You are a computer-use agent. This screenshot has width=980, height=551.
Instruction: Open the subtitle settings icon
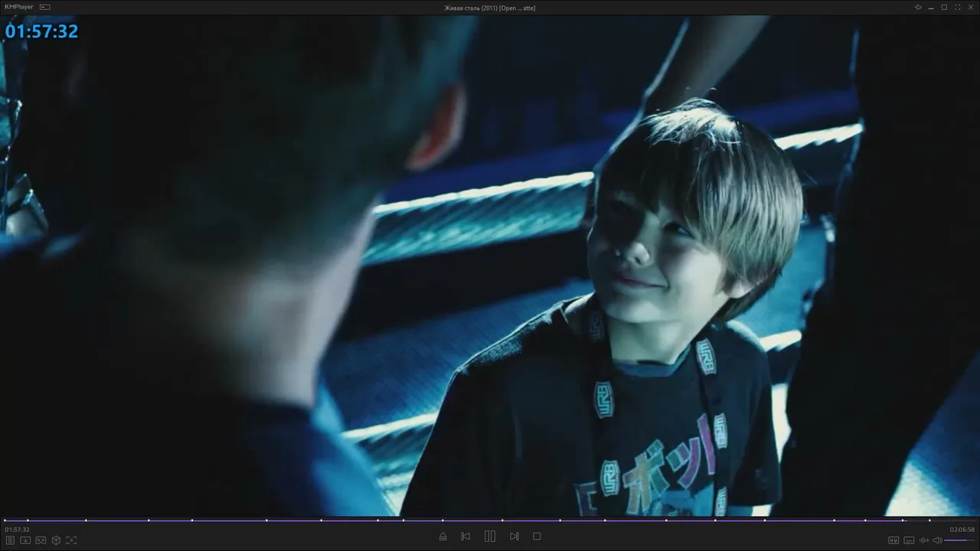(x=909, y=540)
